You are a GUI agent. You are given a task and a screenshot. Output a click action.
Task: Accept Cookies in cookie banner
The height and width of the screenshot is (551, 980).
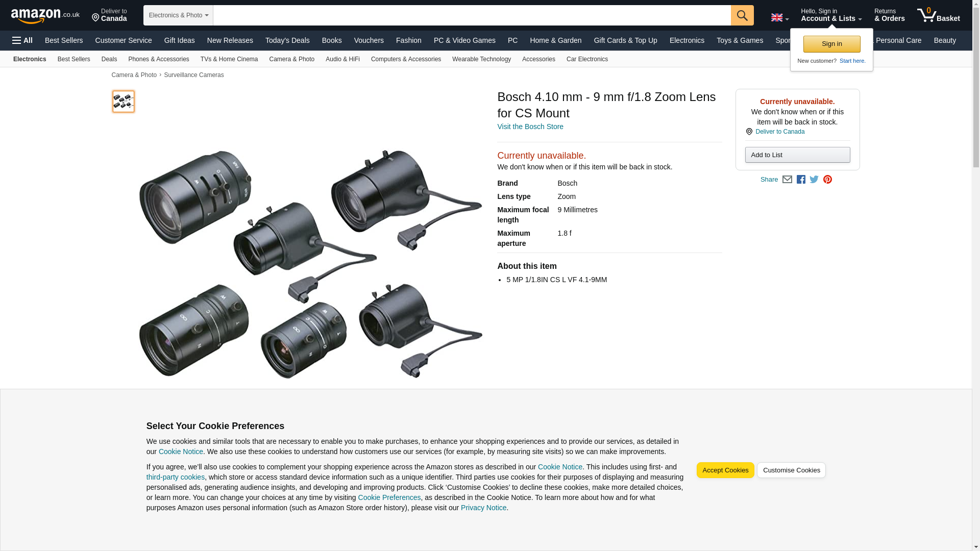click(x=725, y=470)
